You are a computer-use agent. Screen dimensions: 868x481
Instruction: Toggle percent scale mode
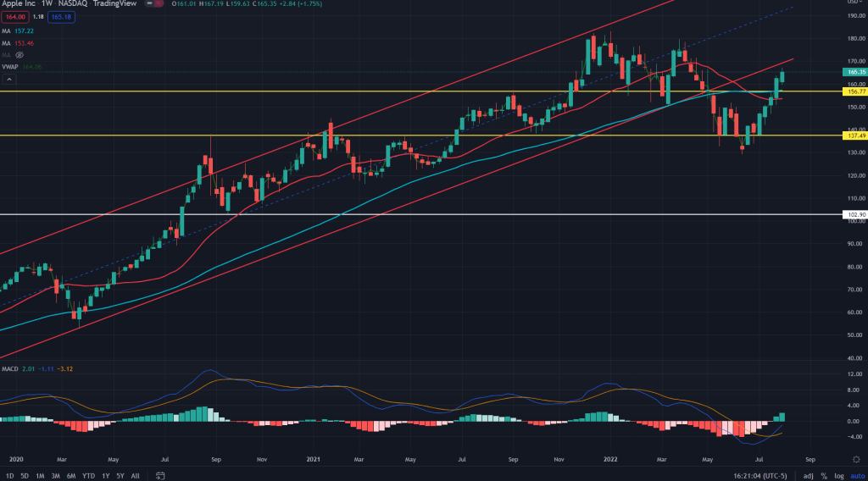(x=824, y=475)
